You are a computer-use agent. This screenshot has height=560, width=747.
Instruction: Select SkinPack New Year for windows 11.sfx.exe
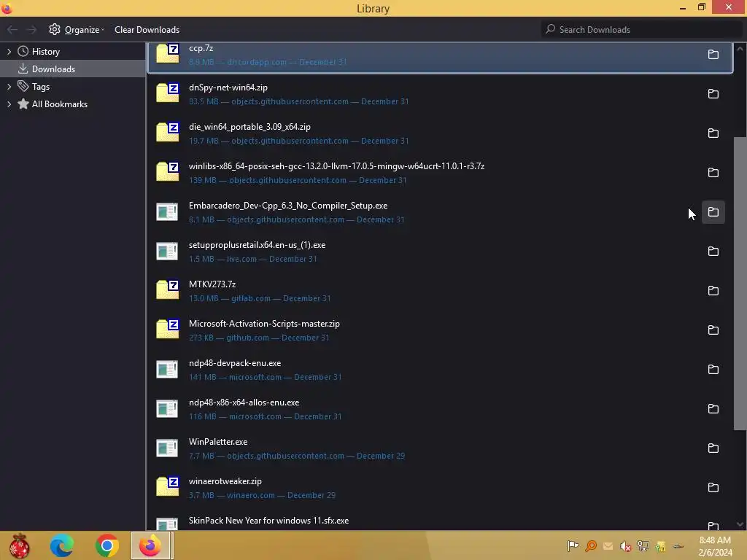[268, 521]
